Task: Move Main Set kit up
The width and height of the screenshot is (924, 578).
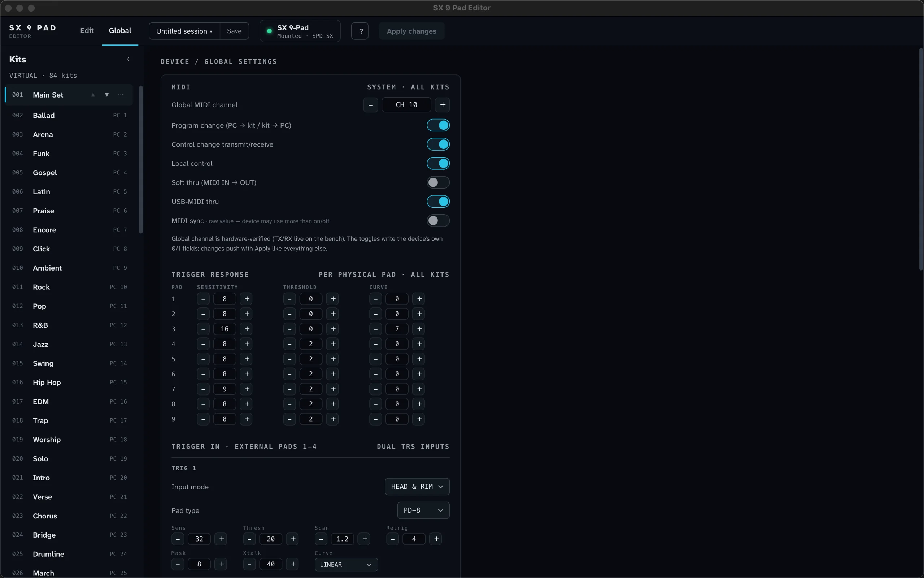Action: (93, 95)
